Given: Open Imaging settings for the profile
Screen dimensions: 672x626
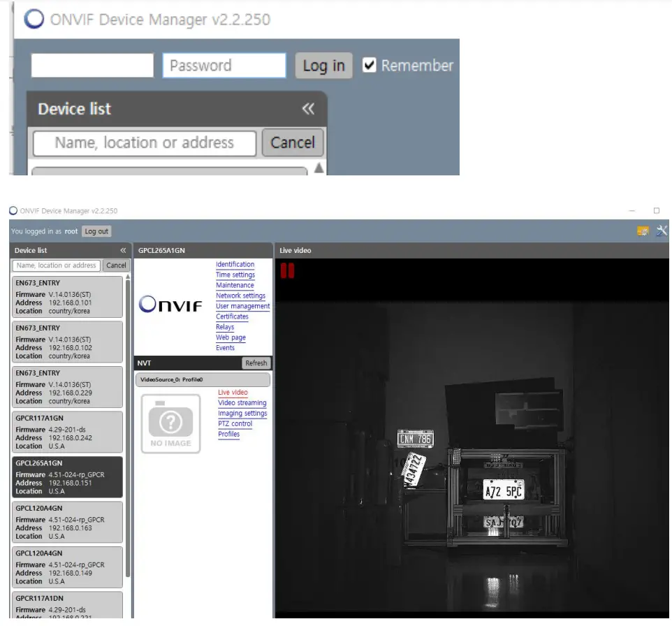Looking at the screenshot, I should [x=242, y=413].
